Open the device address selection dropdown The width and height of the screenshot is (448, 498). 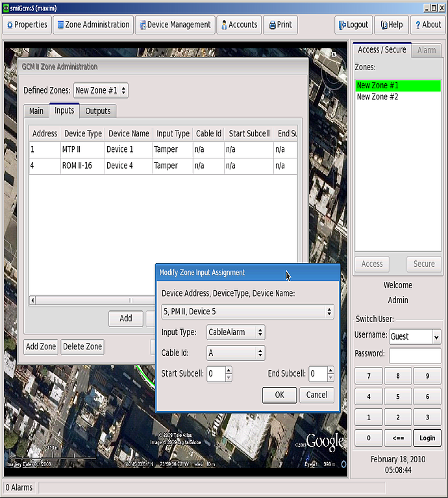pyautogui.click(x=247, y=312)
